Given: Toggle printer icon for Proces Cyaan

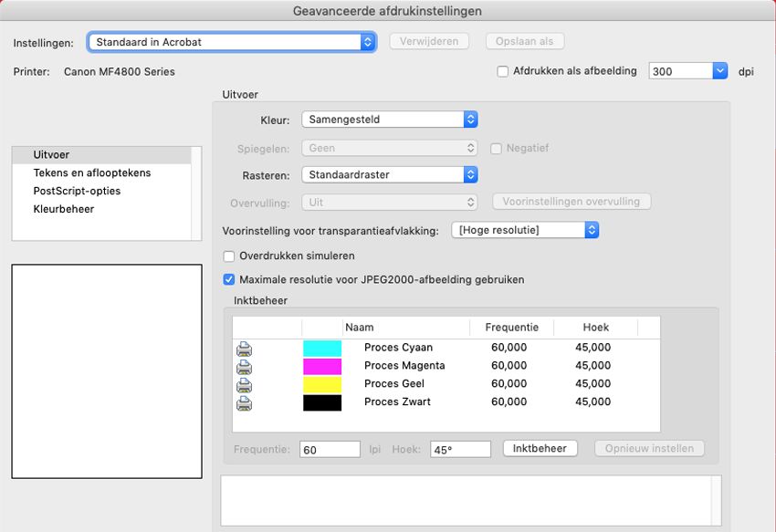Looking at the screenshot, I should click(244, 349).
